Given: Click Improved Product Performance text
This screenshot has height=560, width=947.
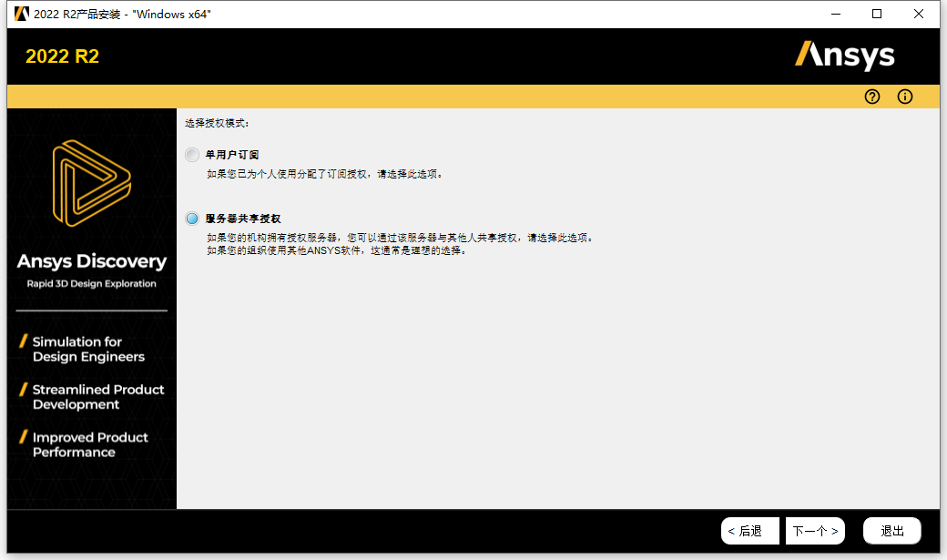Looking at the screenshot, I should coord(90,444).
